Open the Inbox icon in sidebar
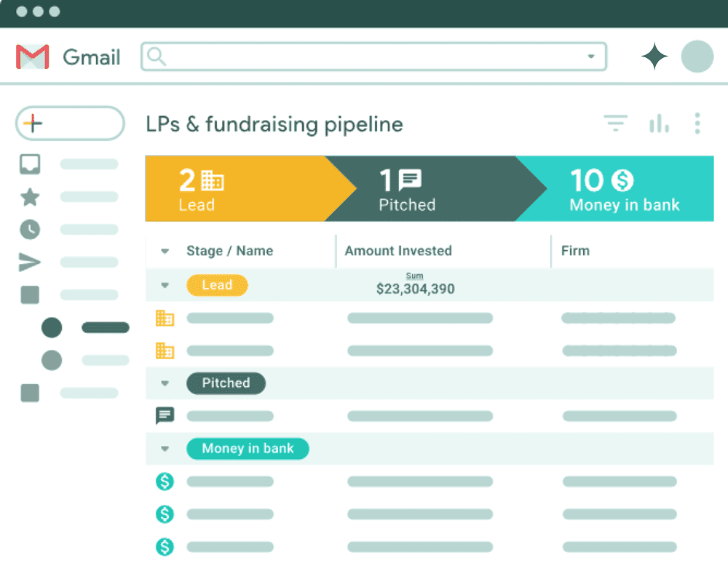Screen dimensions: 728x576 coord(30,164)
